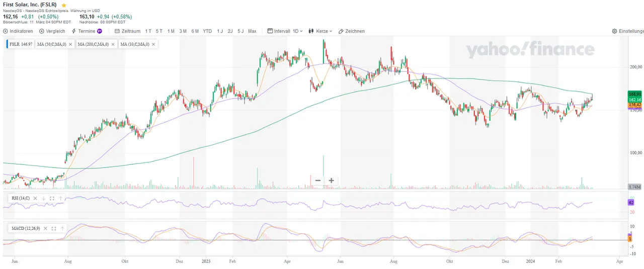Click the 200,00 price axis label
This screenshot has width=644, height=269.
pos(636,67)
